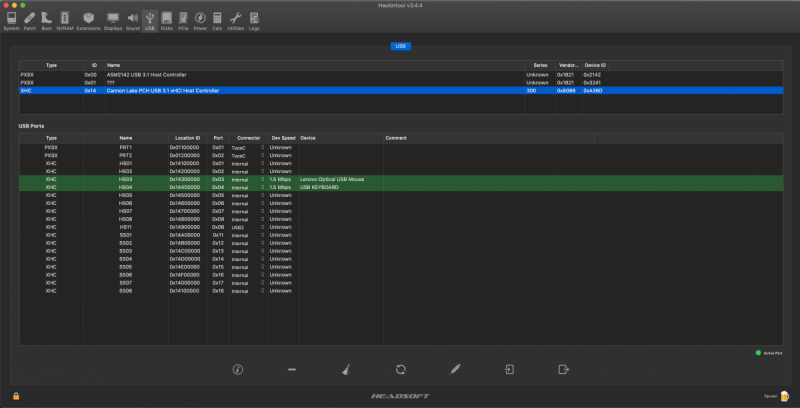Viewport: 800px width, 408px height.
Task: Click the minus icon to remove port
Action: click(x=292, y=369)
